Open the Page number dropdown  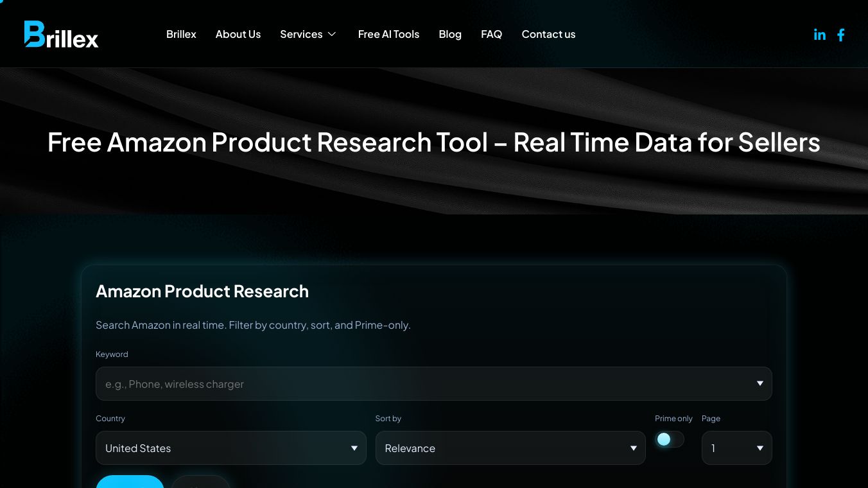click(x=737, y=448)
